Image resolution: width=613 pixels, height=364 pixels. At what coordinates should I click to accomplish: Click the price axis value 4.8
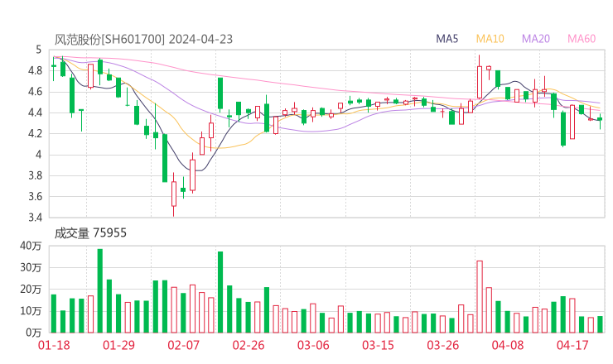click(35, 70)
